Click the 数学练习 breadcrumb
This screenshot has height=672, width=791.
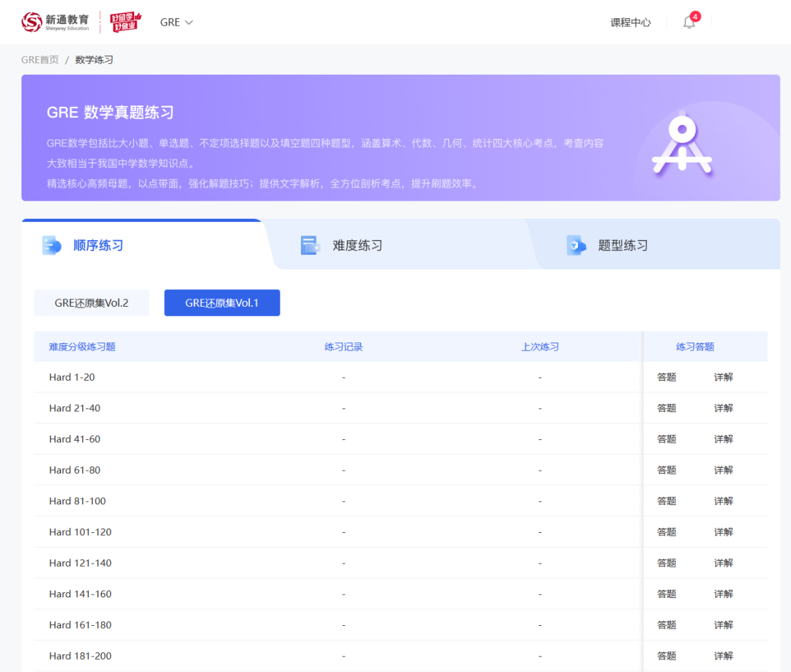coord(94,60)
